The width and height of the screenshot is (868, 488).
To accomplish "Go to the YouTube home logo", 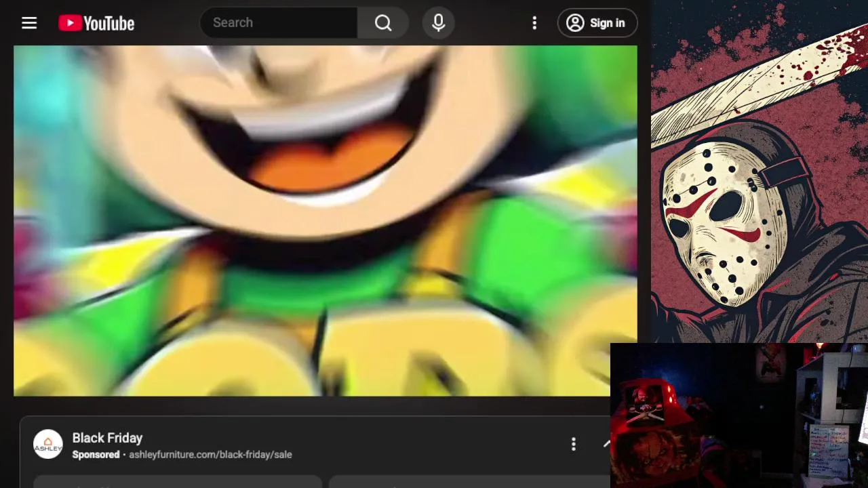I will click(x=96, y=23).
